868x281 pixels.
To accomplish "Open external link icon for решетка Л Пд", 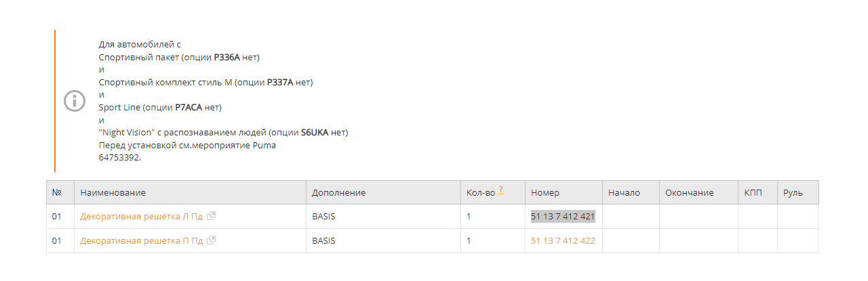I will coord(212,216).
